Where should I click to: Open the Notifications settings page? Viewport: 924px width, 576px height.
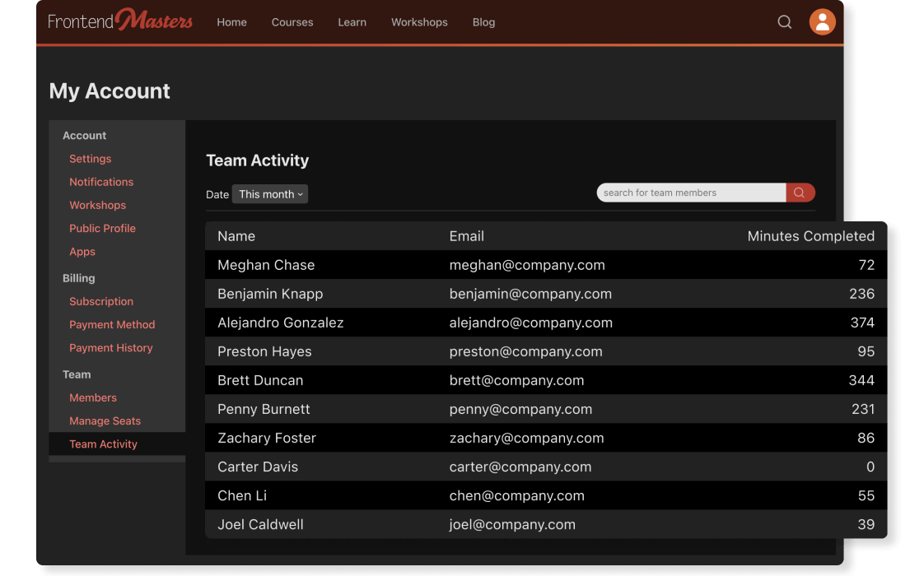pyautogui.click(x=101, y=182)
